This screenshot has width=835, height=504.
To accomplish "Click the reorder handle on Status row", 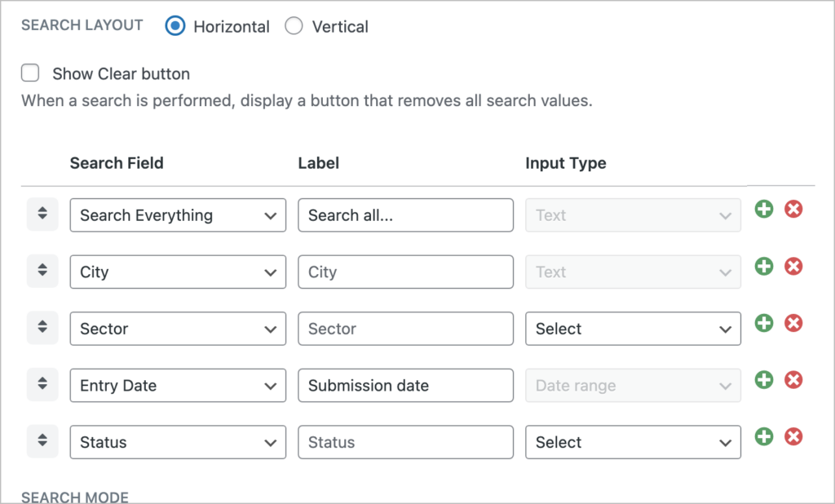I will [42, 441].
